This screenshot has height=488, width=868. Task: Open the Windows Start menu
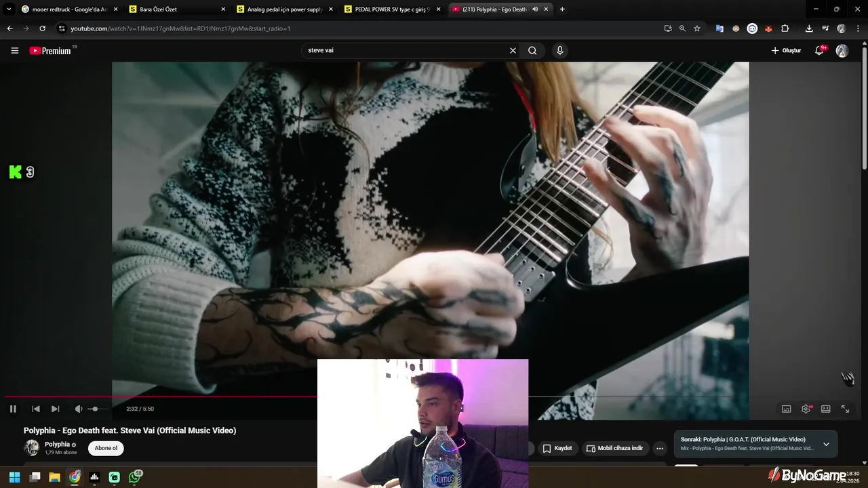coord(14,477)
